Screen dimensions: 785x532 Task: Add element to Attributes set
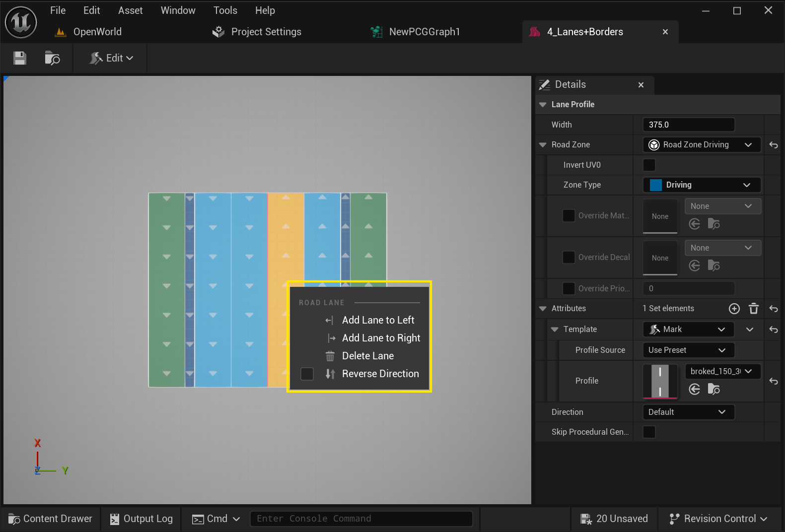[734, 309]
